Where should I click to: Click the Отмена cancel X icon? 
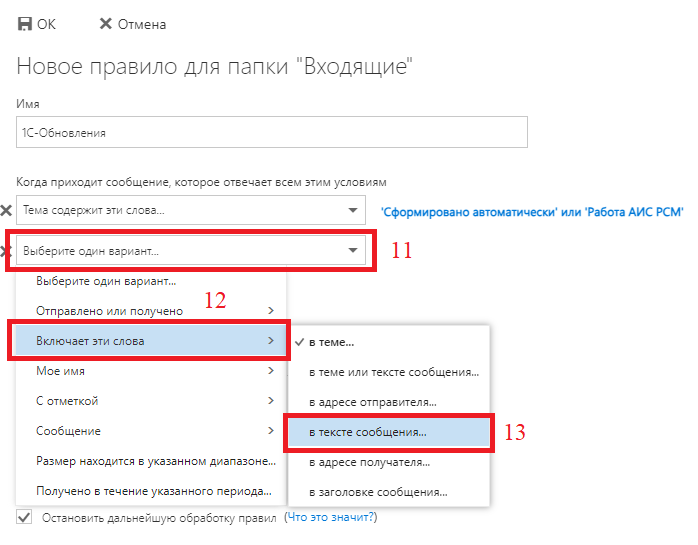click(106, 24)
